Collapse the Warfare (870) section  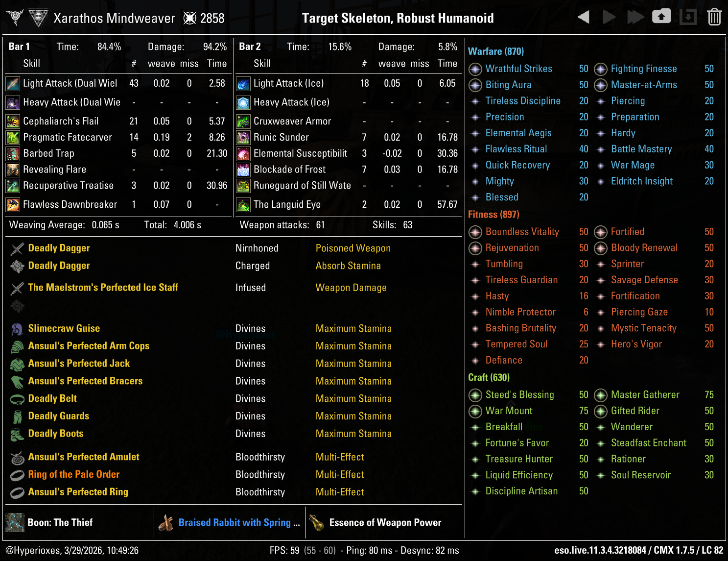(495, 51)
